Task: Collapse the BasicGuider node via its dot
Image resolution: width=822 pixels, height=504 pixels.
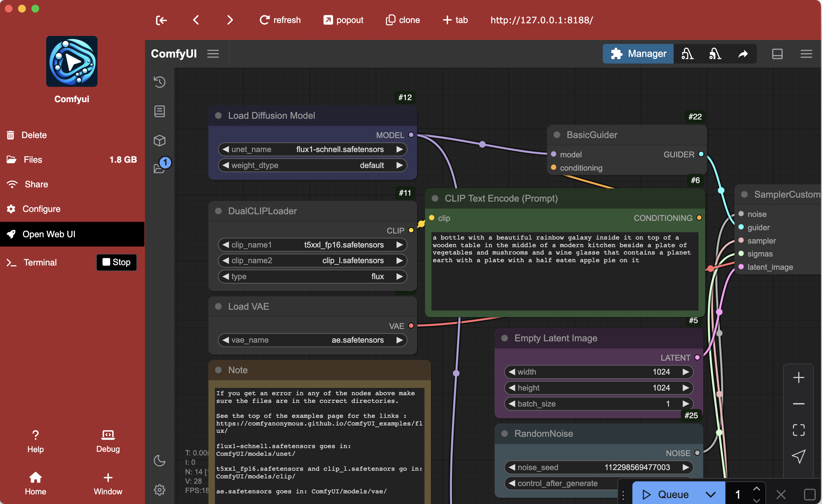Action: 557,135
